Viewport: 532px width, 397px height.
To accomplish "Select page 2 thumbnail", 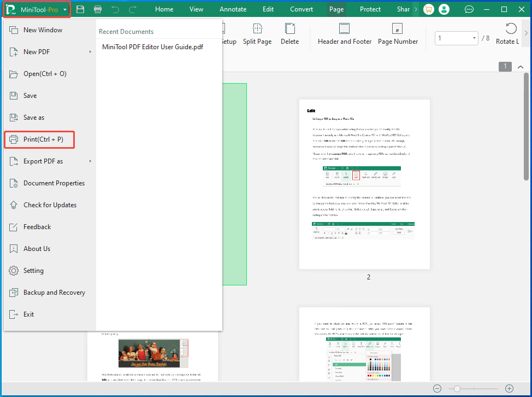I will coord(364,184).
